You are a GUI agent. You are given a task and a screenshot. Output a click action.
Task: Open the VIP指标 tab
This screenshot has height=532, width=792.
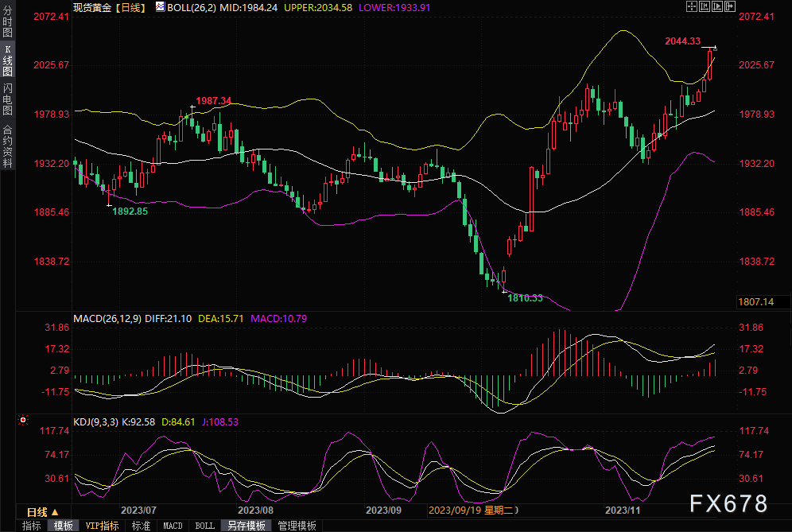(102, 526)
